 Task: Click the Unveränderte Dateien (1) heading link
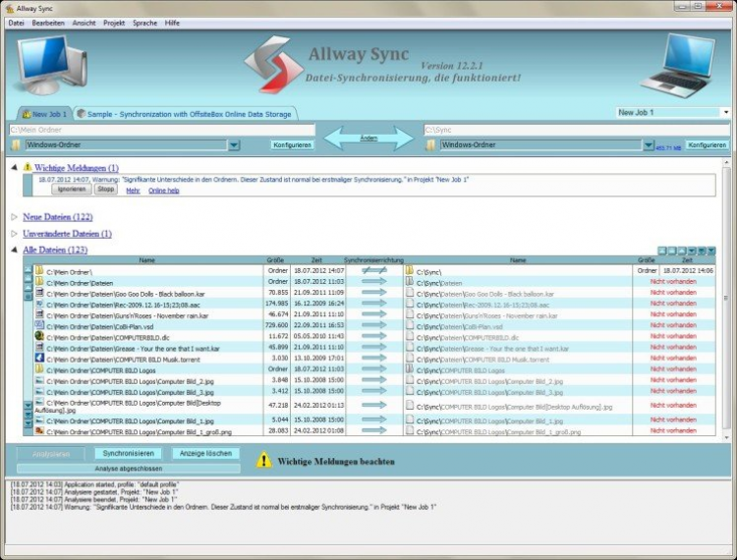point(67,234)
